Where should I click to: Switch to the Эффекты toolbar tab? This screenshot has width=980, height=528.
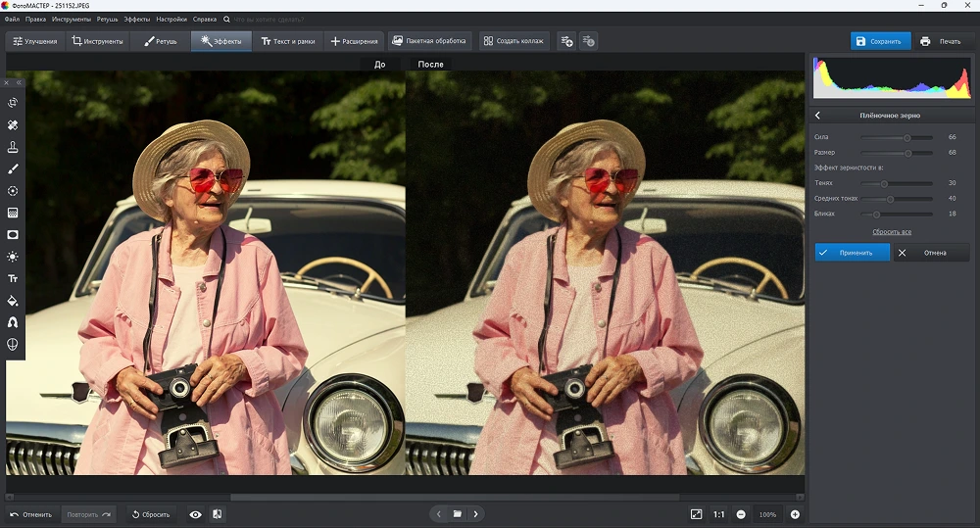click(x=221, y=41)
